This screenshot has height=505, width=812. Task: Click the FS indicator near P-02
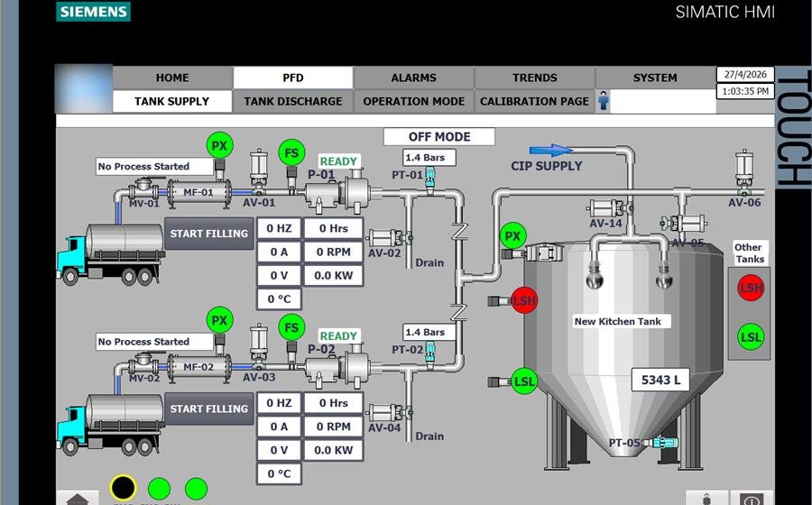point(291,327)
